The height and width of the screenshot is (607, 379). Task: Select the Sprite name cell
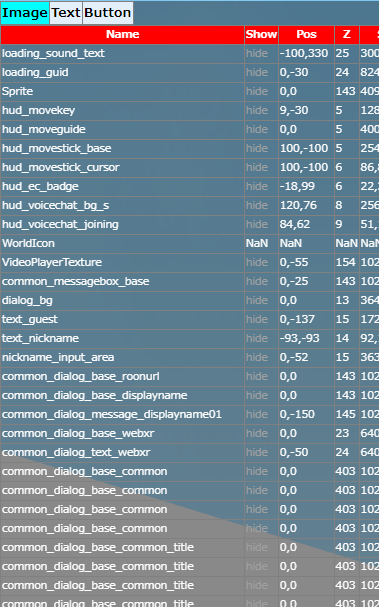pyautogui.click(x=122, y=91)
